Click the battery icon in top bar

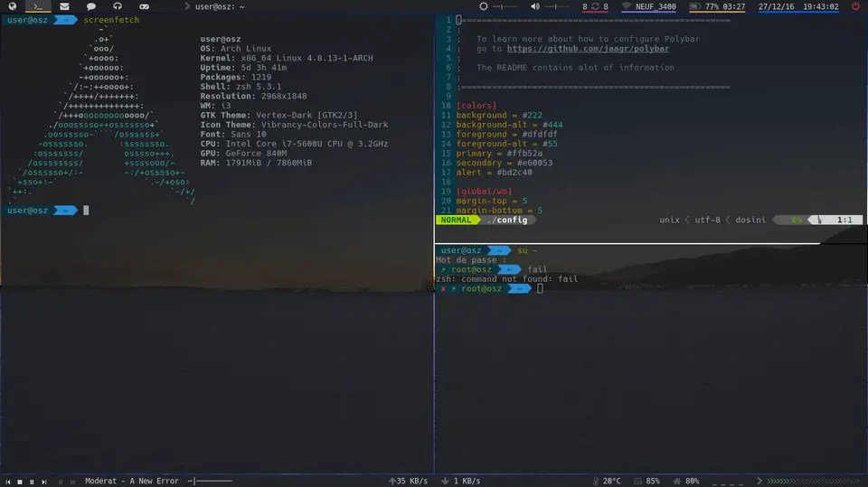pyautogui.click(x=694, y=6)
